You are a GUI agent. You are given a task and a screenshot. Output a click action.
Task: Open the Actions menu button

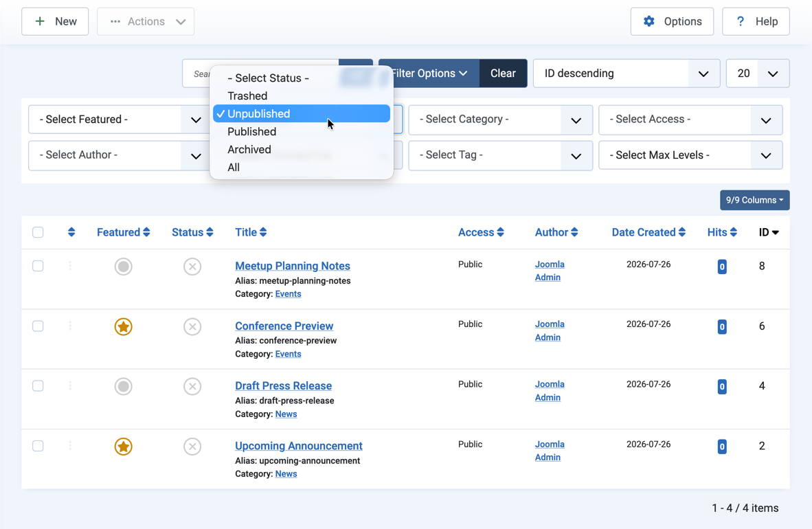[146, 21]
